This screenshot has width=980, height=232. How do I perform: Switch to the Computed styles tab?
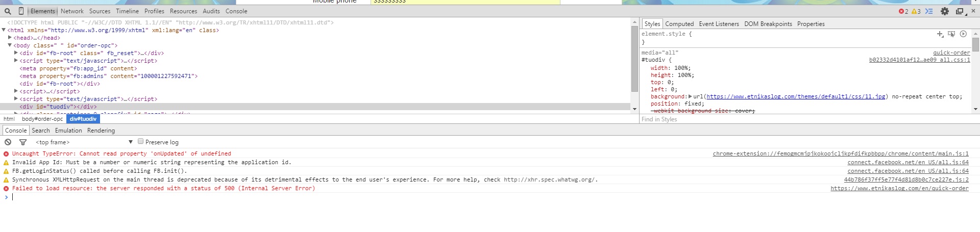click(679, 24)
